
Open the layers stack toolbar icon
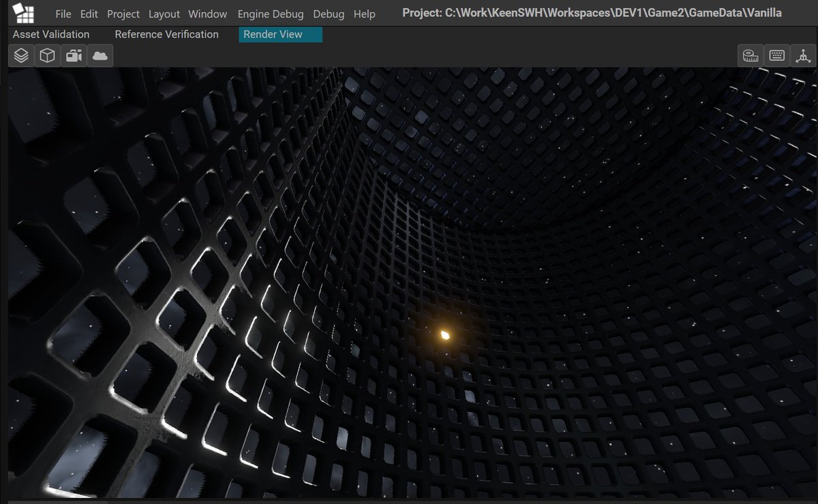[21, 56]
